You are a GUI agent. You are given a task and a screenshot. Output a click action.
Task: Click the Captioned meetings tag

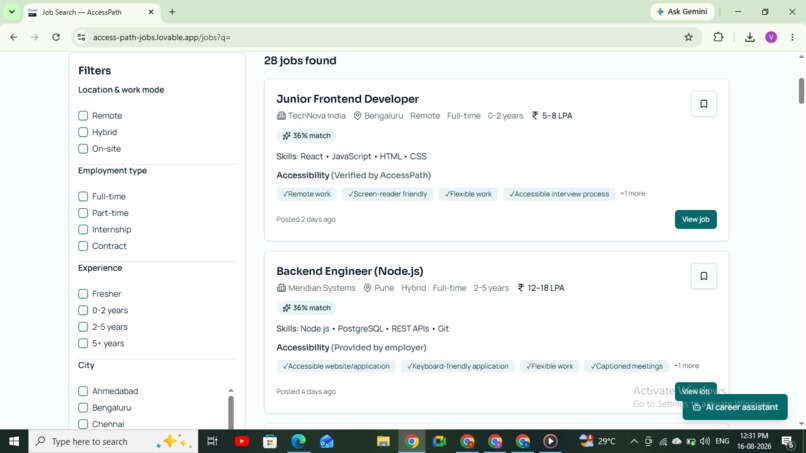626,366
